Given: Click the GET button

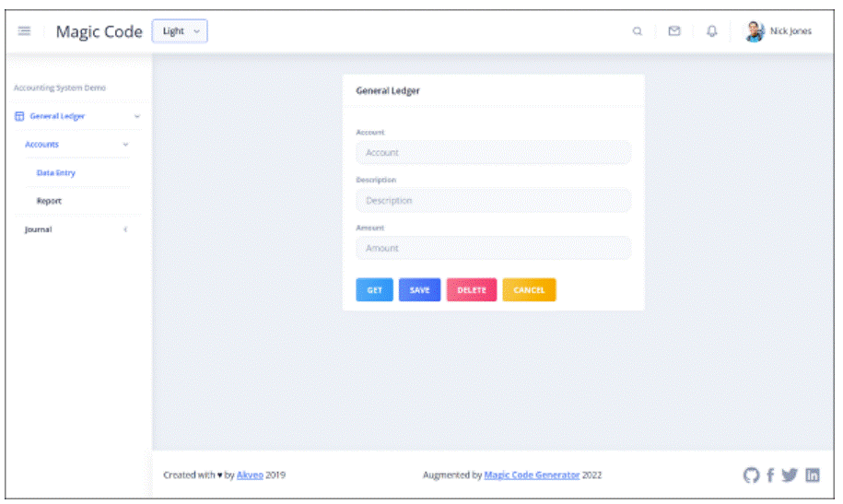Looking at the screenshot, I should point(374,290).
